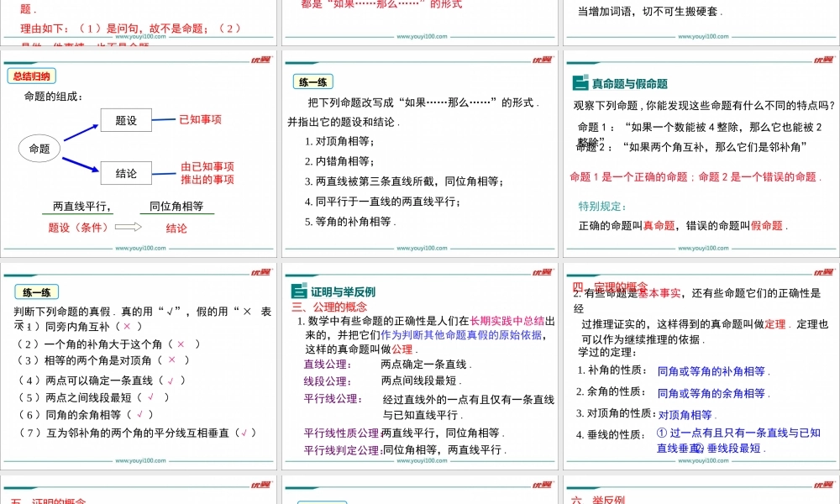Click the red 优翼 icon above 证明的概念
Screen dimensions: 840x504
pyautogui.click(x=263, y=486)
